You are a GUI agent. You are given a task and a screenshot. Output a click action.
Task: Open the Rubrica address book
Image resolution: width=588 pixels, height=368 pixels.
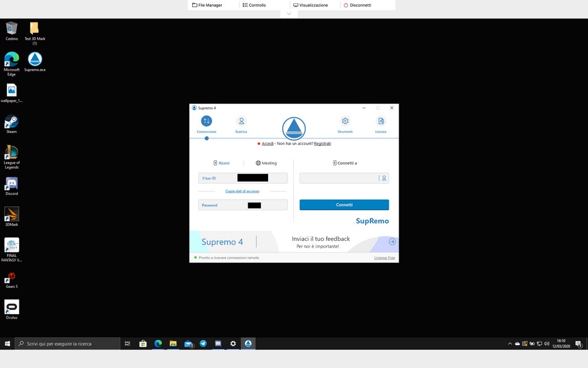pos(241,125)
